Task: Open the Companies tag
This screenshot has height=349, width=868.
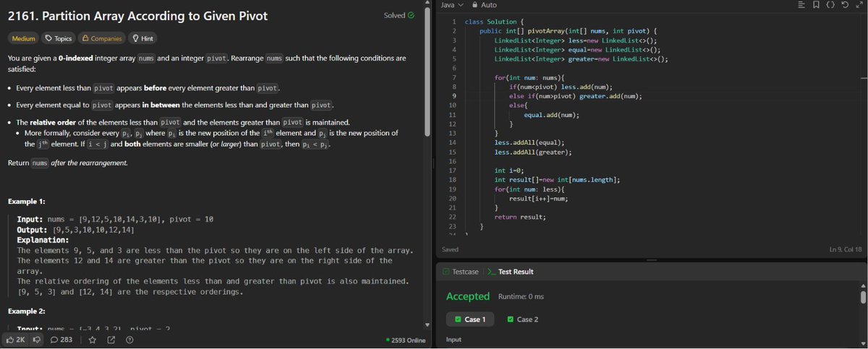Action: point(101,38)
